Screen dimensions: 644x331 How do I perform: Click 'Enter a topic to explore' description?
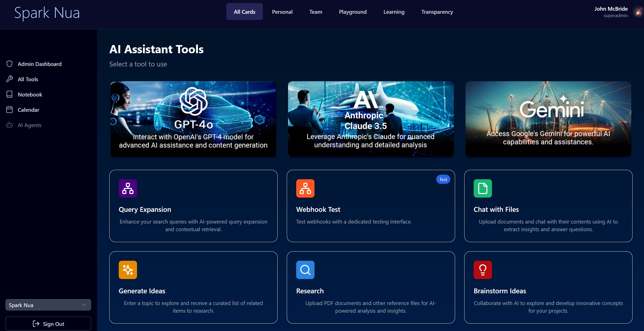tap(193, 307)
